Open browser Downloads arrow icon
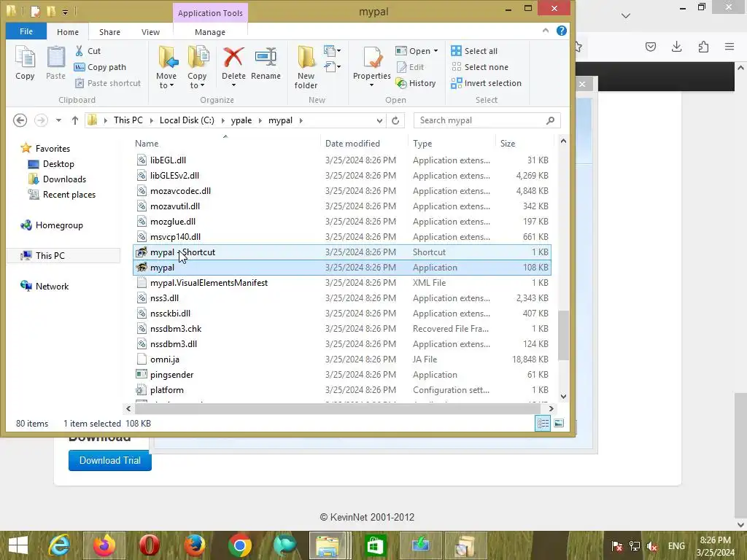The width and height of the screenshot is (747, 560). tap(676, 47)
